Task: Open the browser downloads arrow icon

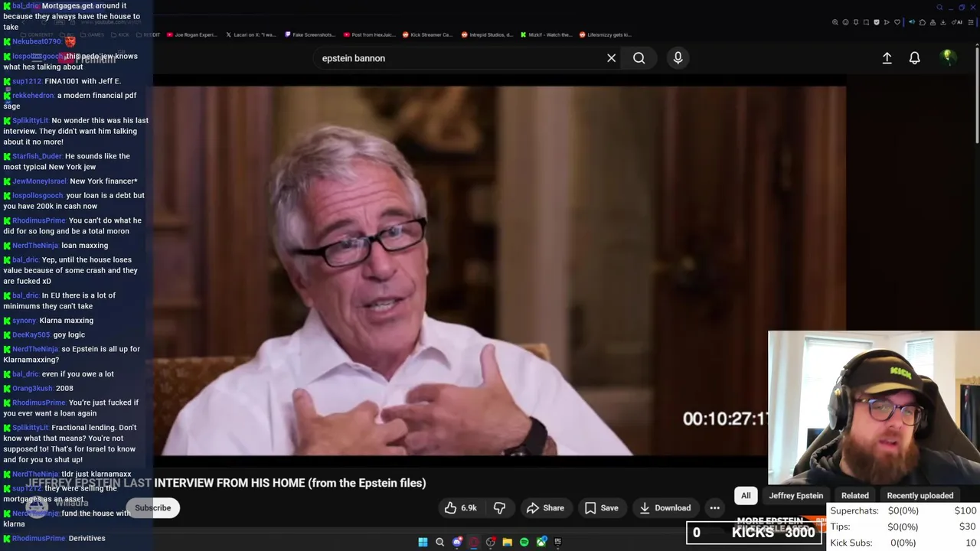Action: pos(943,22)
